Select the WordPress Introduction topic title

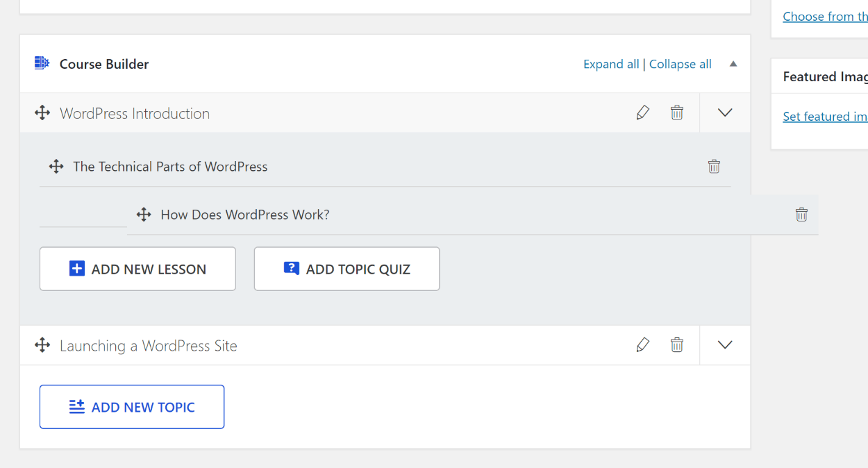(135, 113)
